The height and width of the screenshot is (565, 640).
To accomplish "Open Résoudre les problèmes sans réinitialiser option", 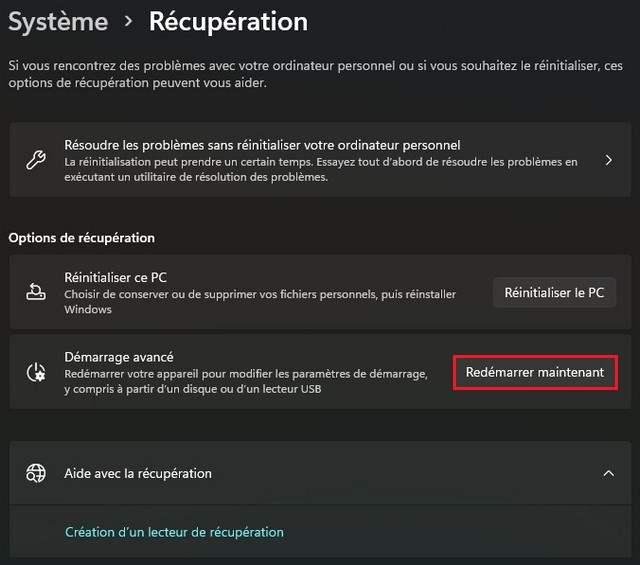I will pos(262,146).
